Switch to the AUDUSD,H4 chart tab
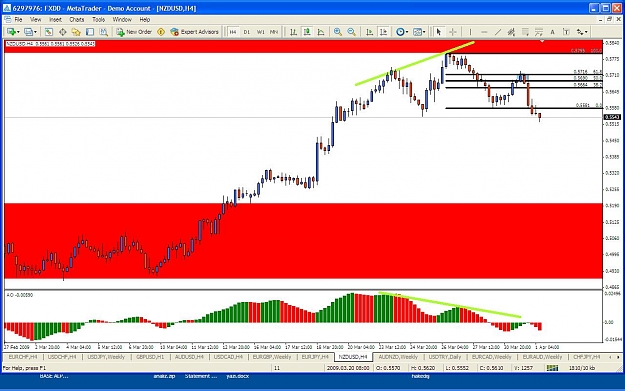 tap(189, 357)
